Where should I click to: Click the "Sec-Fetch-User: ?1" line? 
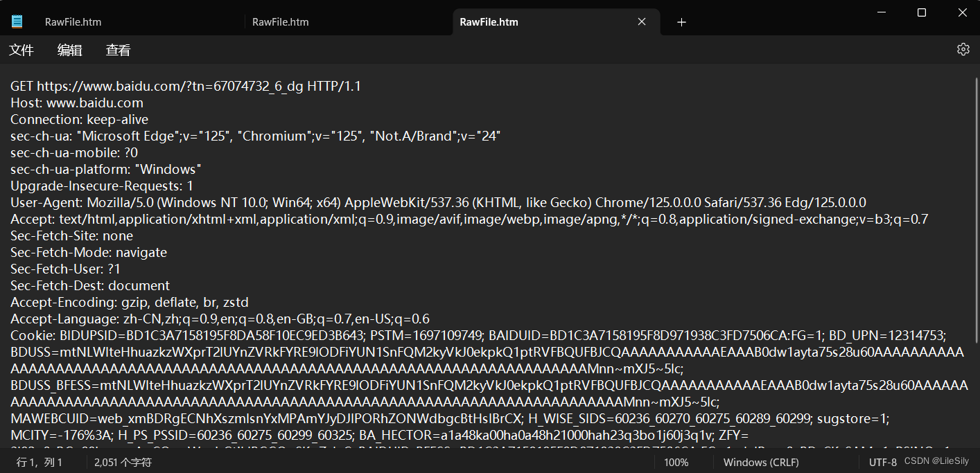[x=65, y=269]
